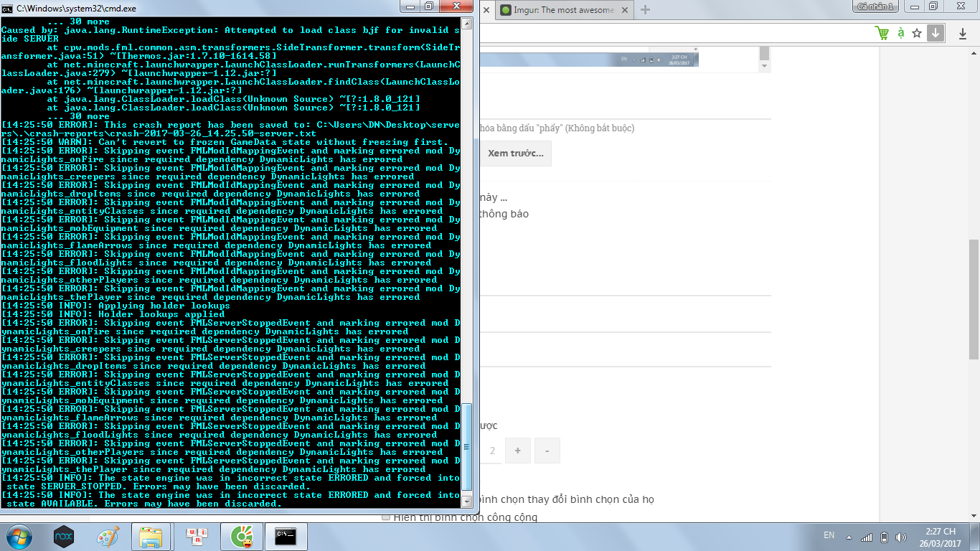Screen dimensions: 980x551
Task: Click the browser address bar
Action: (x=674, y=33)
